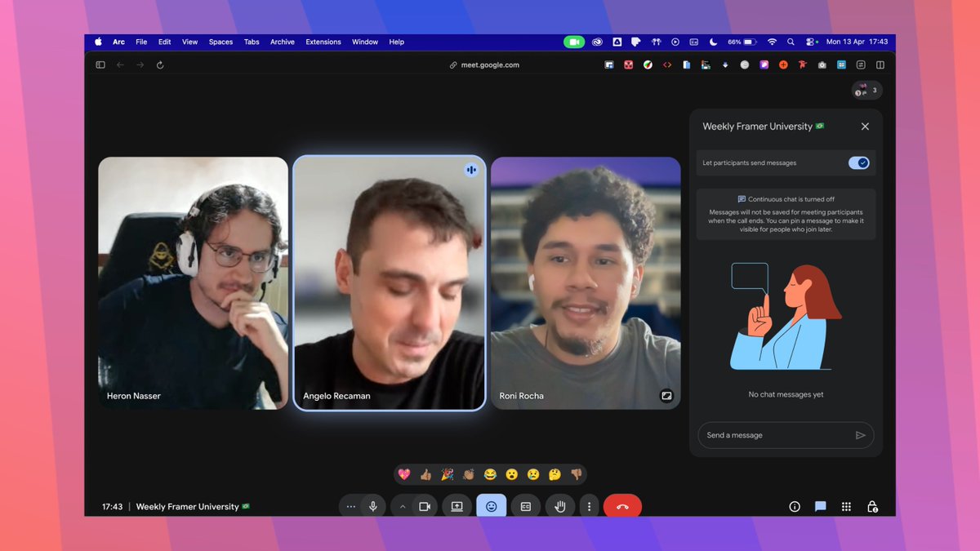Turn off the camera button
This screenshot has height=551, width=980.
click(425, 506)
